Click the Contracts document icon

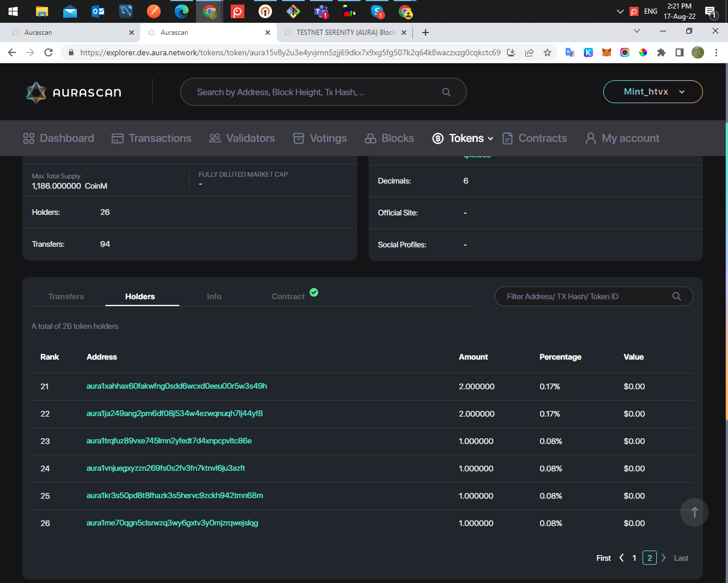pos(506,138)
